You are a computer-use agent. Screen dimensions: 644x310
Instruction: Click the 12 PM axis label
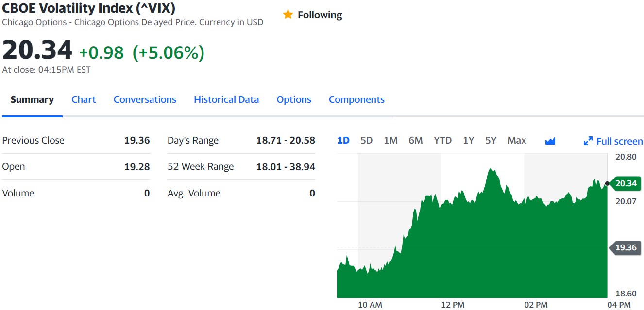(x=453, y=305)
